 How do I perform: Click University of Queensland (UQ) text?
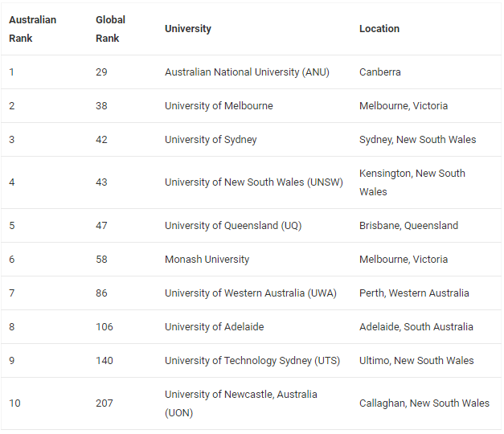point(233,226)
